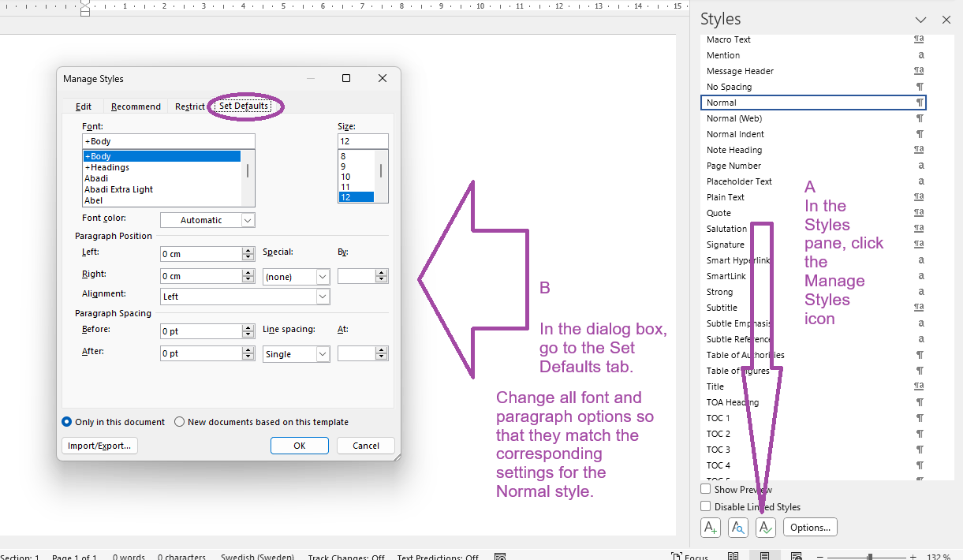Select the Set Defaults tab

[x=244, y=106]
